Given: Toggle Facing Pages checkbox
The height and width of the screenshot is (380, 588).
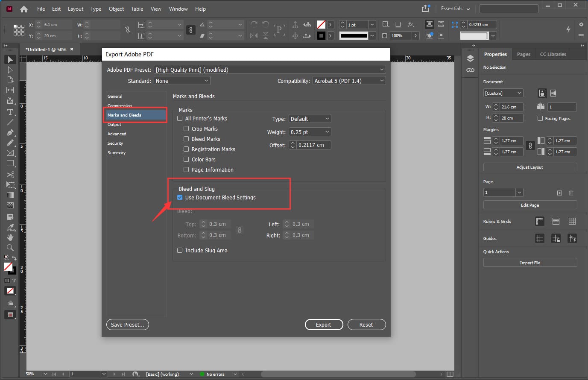Looking at the screenshot, I should [540, 118].
